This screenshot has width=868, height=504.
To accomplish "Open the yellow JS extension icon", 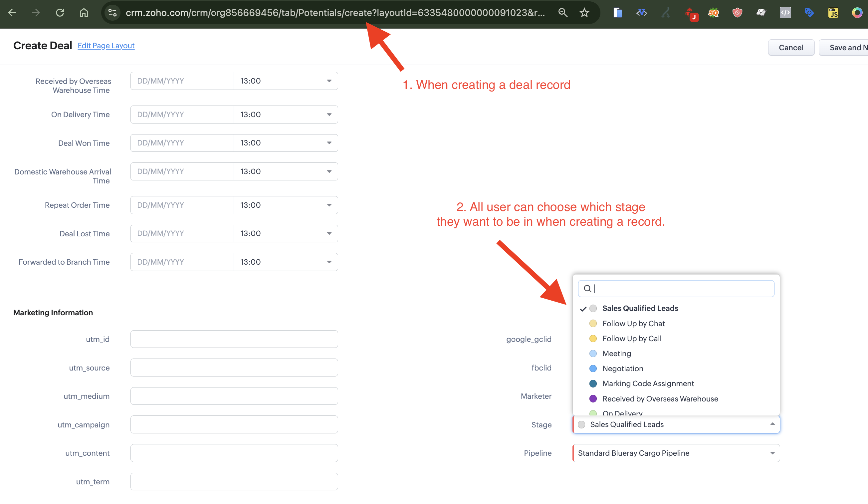I will 833,13.
